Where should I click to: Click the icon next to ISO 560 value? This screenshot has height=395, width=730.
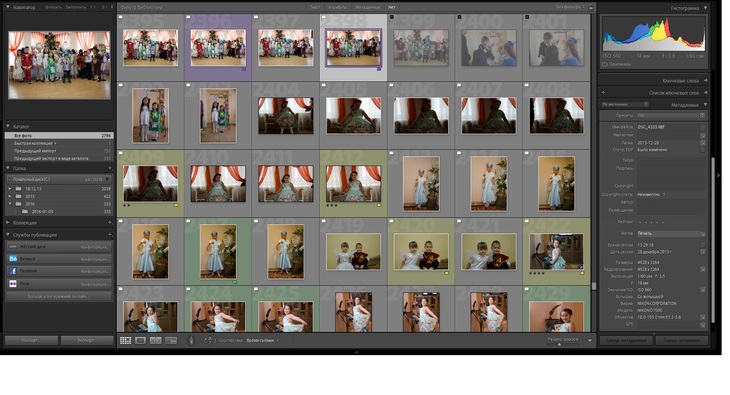(x=703, y=290)
